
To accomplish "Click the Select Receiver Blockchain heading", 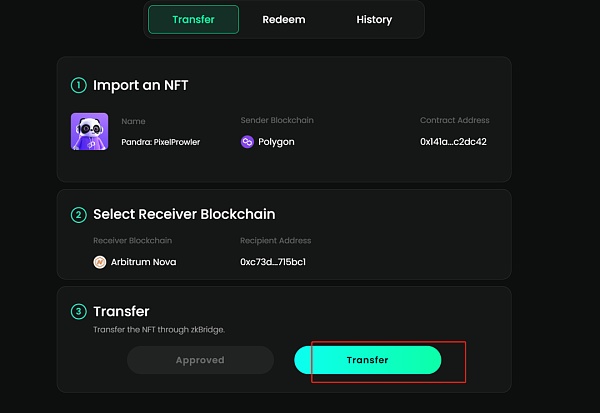I will 184,214.
